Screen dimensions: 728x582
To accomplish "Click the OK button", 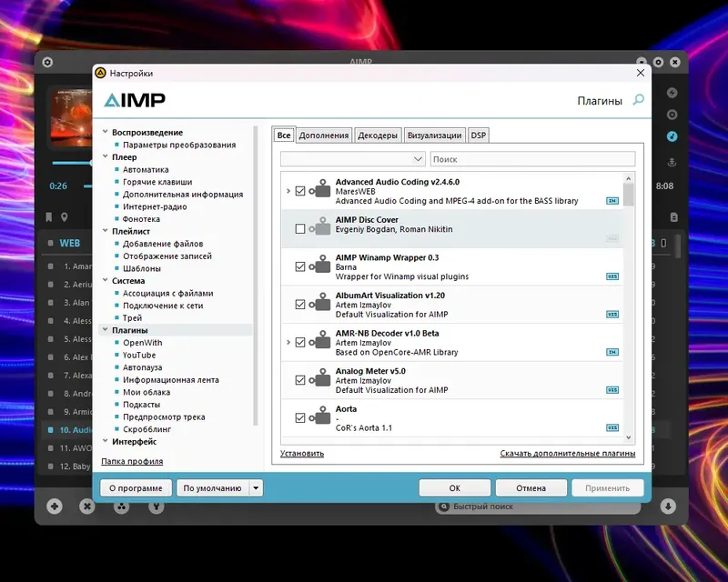I will [x=454, y=487].
